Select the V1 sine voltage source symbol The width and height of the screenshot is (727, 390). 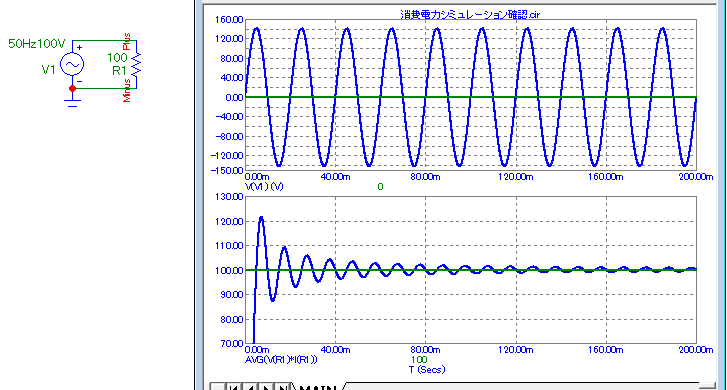pos(72,64)
